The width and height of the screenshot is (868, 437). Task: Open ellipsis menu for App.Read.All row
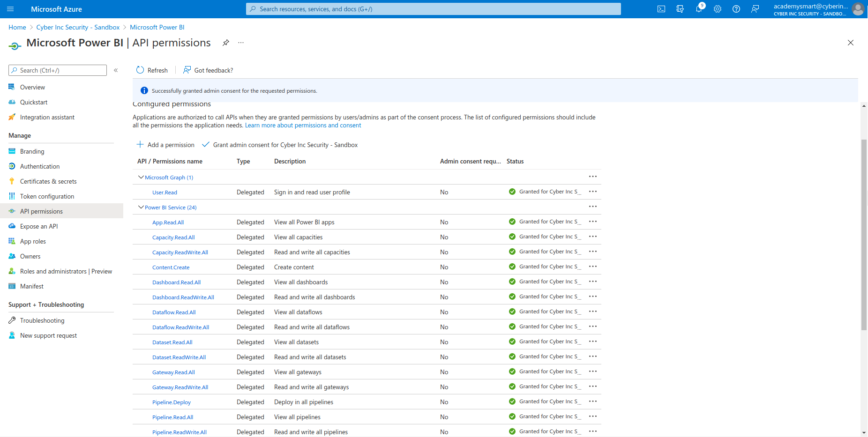coord(593,222)
